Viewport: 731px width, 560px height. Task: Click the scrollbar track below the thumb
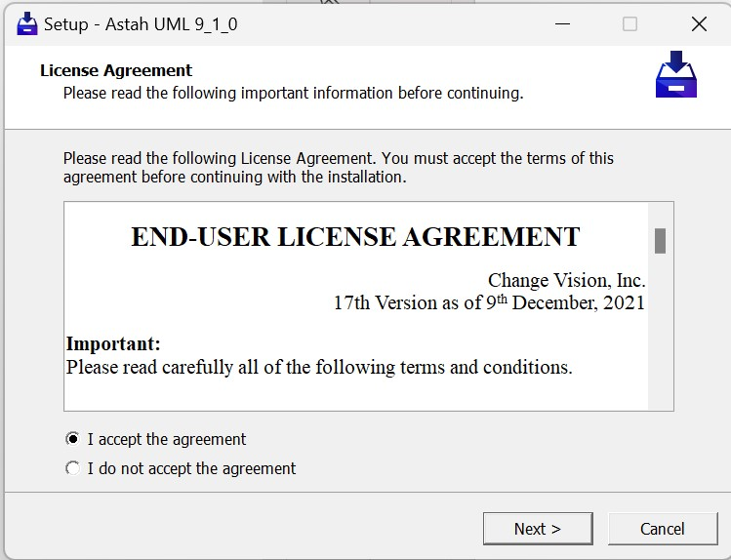660,332
